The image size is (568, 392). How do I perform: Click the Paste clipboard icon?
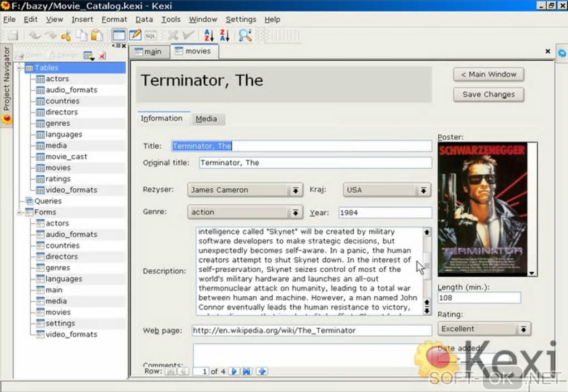(97, 36)
